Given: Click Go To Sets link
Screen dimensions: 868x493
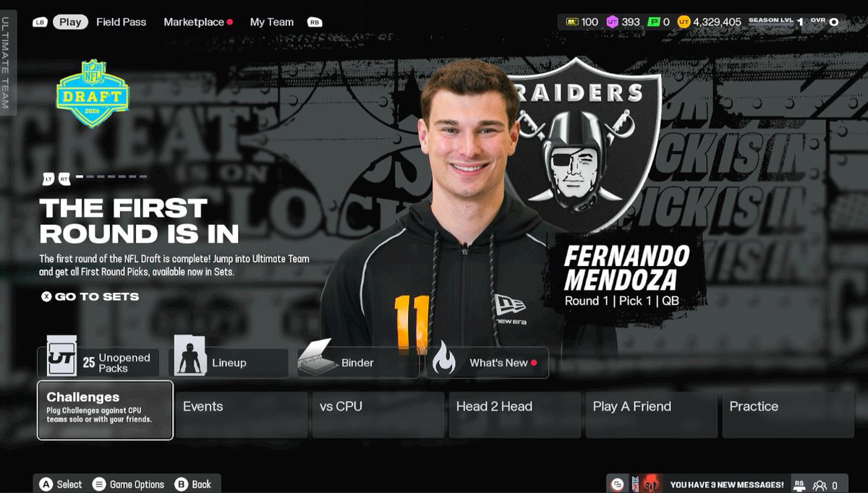Looking at the screenshot, I should (97, 296).
